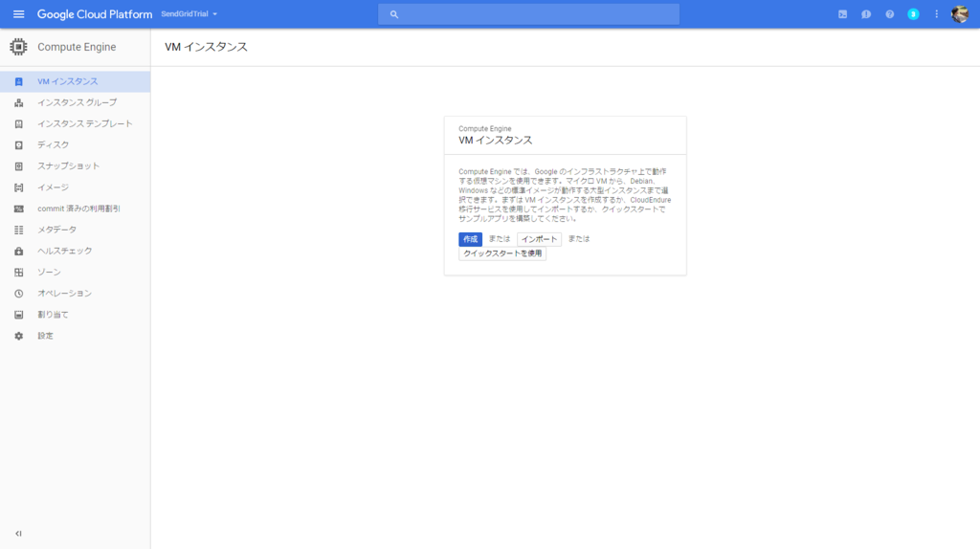Open notifications badge showing 3

click(x=913, y=13)
